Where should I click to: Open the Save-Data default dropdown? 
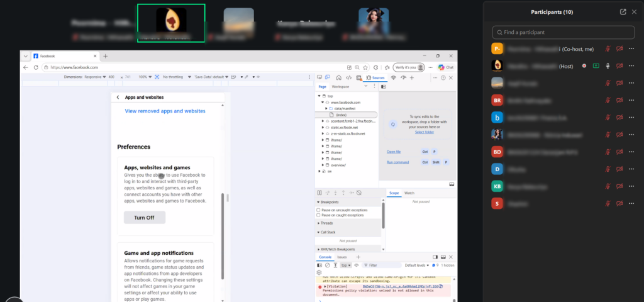(211, 77)
